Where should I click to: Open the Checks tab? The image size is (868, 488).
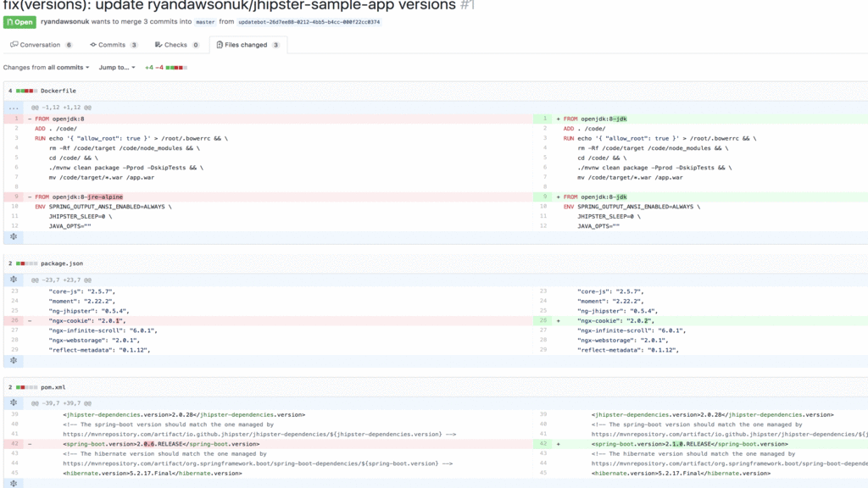(x=176, y=45)
